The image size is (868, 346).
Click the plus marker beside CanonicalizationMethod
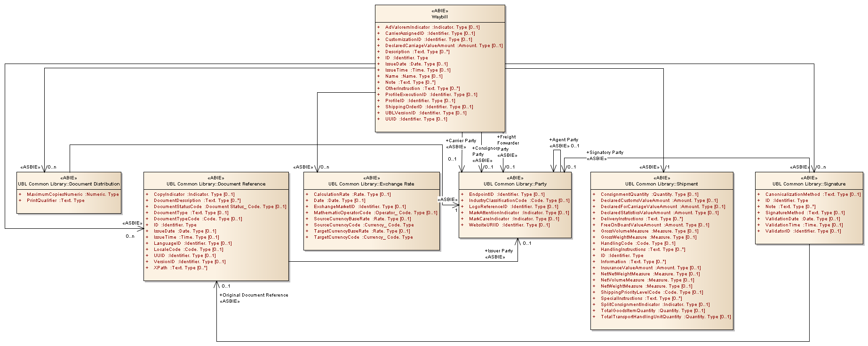coord(758,194)
